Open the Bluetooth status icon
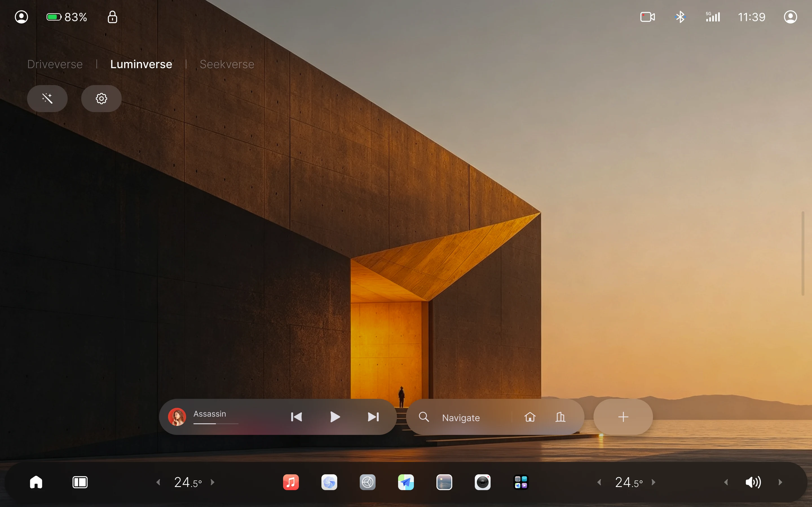 [680, 17]
